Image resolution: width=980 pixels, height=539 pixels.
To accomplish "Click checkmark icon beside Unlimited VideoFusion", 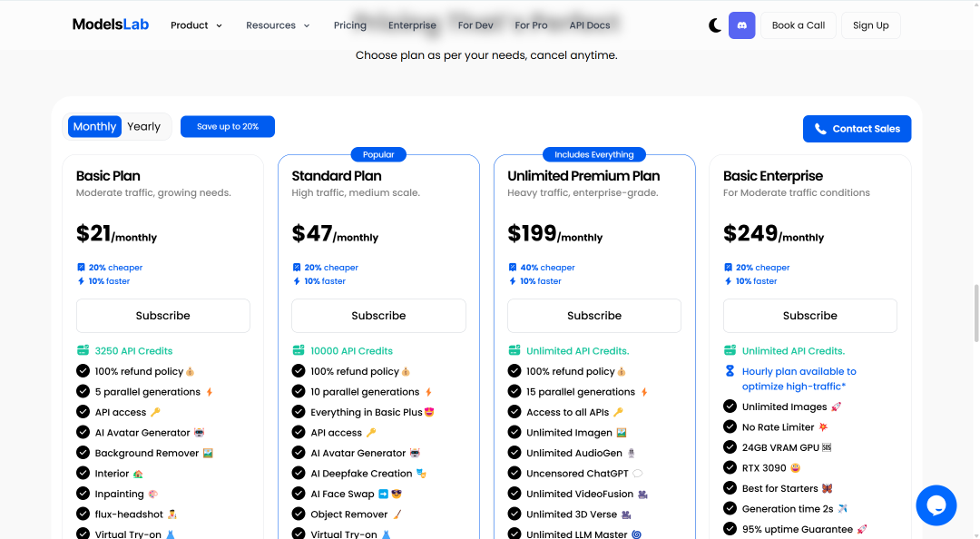I will click(x=514, y=494).
